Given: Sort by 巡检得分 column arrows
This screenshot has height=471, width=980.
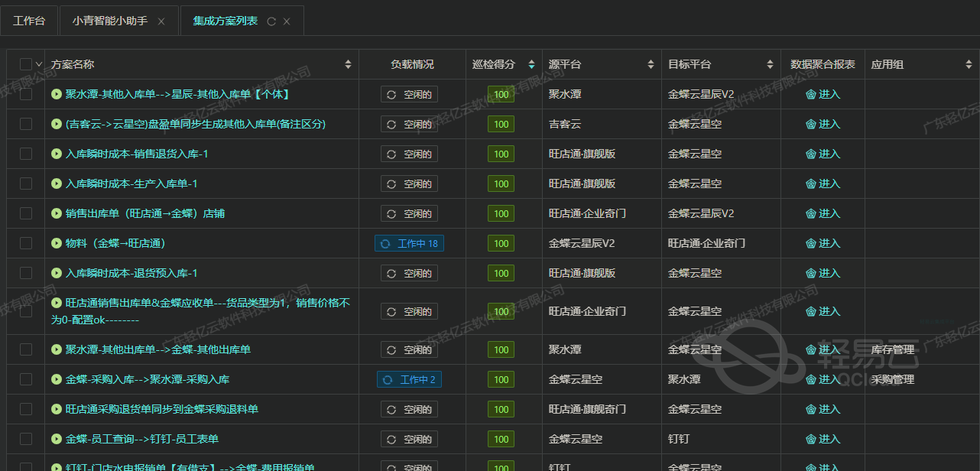Looking at the screenshot, I should 531,64.
